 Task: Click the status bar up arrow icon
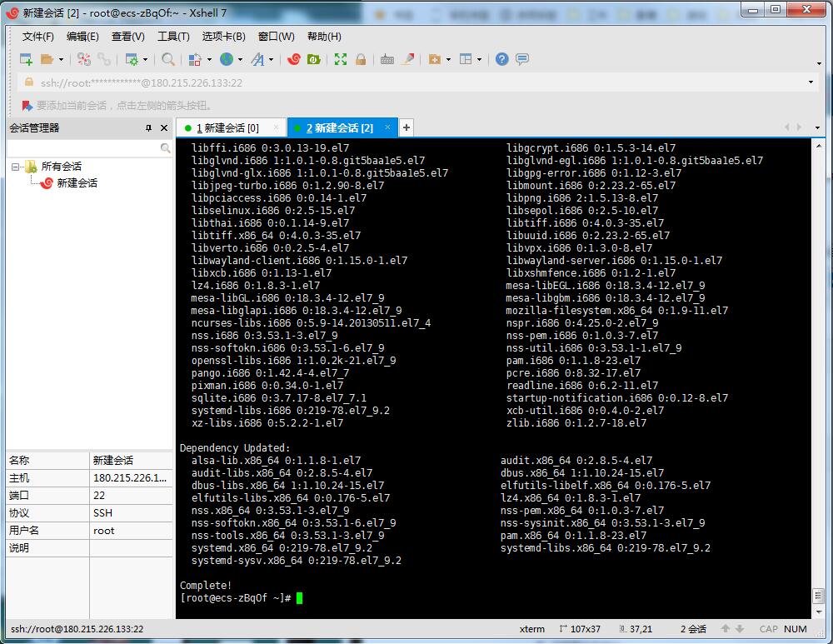pyautogui.click(x=726, y=629)
